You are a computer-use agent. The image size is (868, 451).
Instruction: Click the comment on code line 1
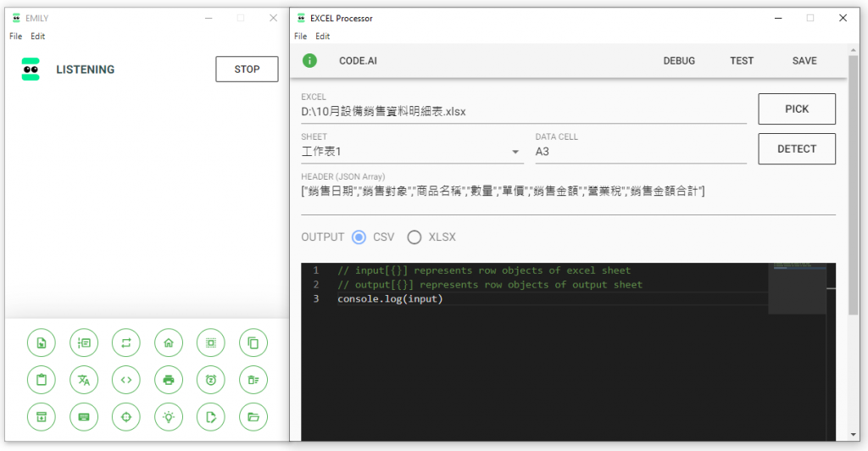point(484,270)
